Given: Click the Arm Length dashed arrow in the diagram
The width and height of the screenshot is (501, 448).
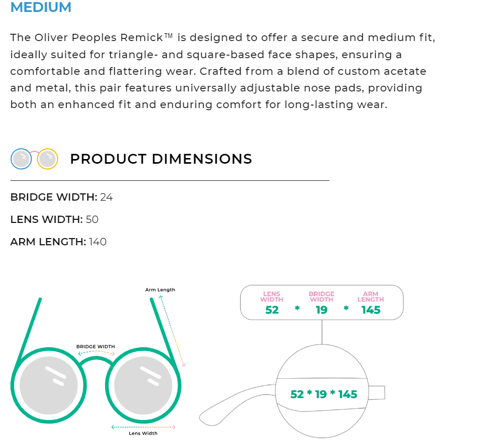Looking at the screenshot, I should coord(172,331).
